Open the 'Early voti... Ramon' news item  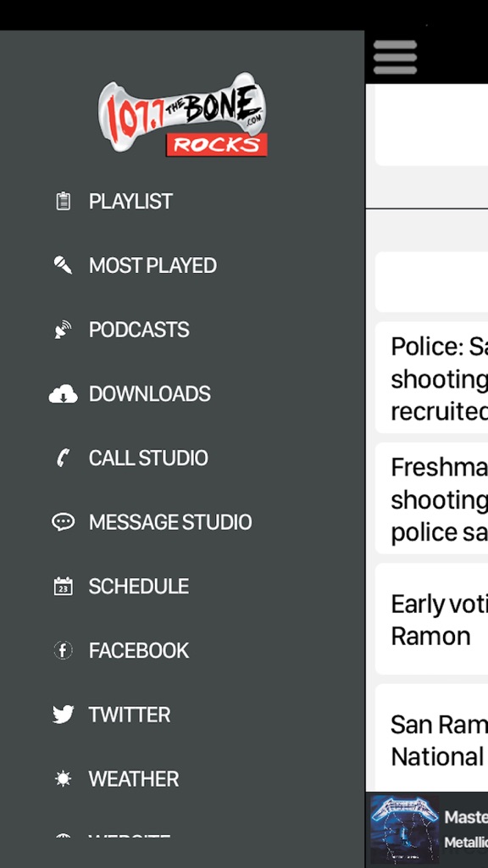click(431, 620)
